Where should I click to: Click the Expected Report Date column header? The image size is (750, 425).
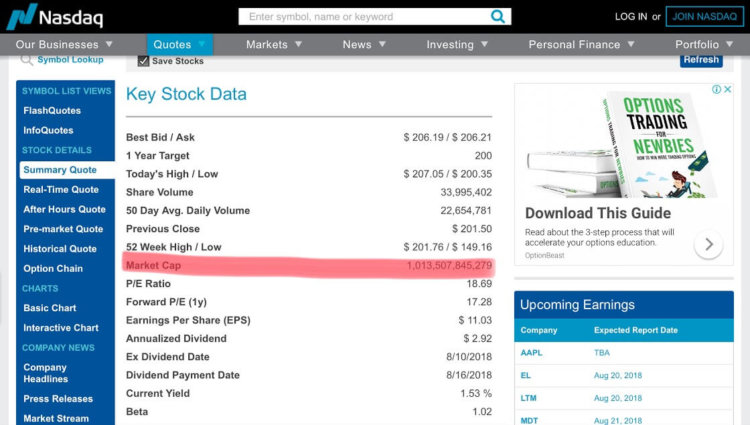coord(636,330)
